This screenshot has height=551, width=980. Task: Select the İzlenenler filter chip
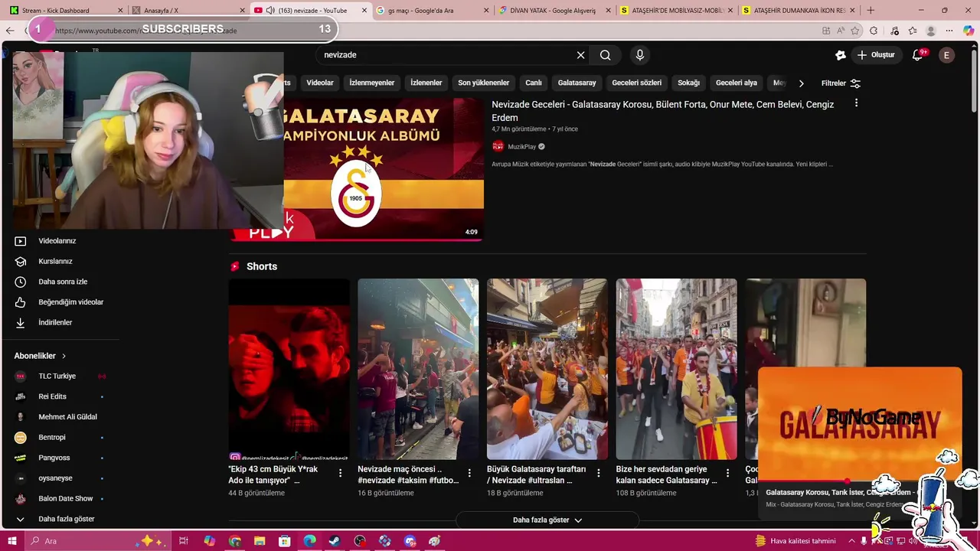(426, 83)
